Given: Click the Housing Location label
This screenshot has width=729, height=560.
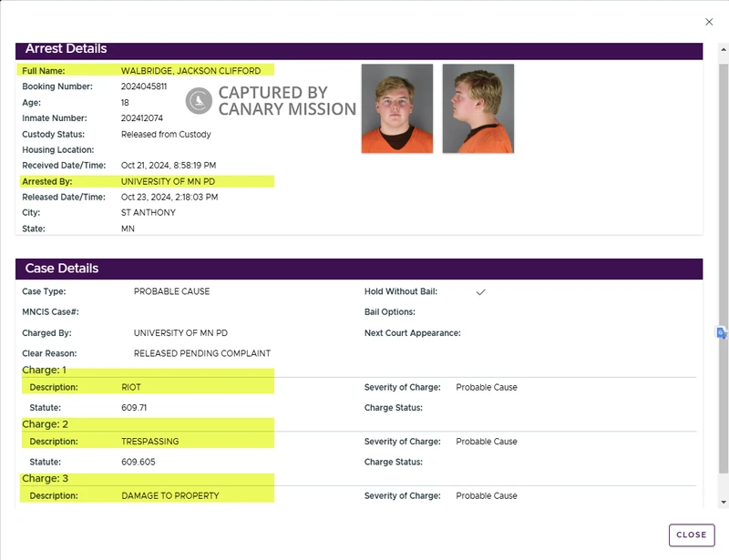Looking at the screenshot, I should point(57,149).
